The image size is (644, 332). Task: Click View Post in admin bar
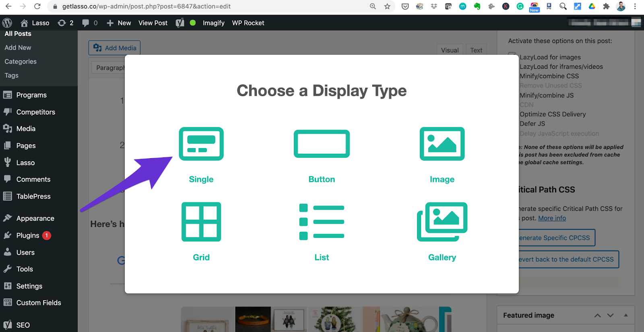[x=153, y=23]
